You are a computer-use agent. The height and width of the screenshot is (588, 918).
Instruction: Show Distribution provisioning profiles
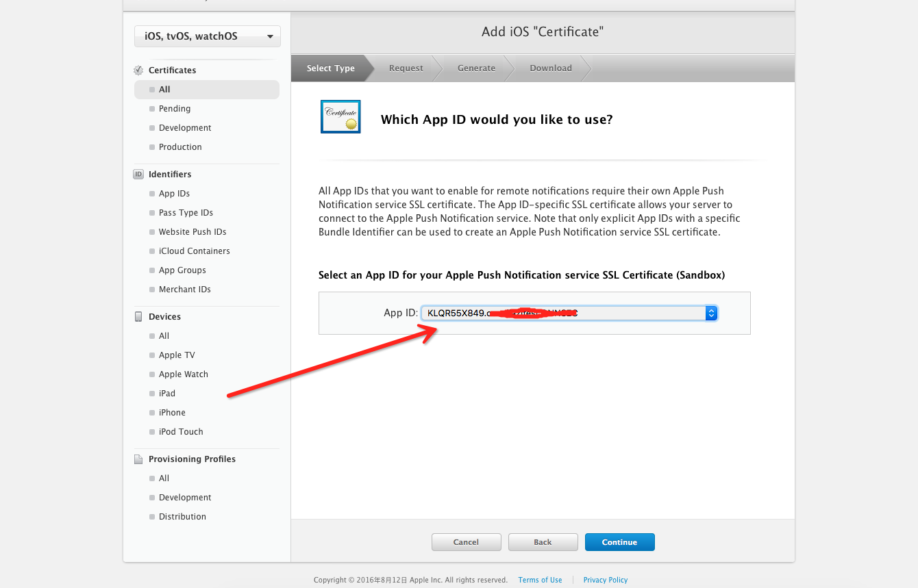[x=182, y=517]
